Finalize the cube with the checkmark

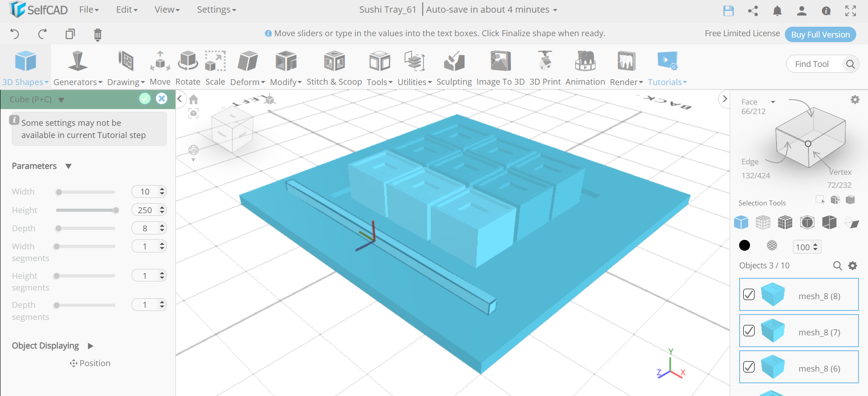point(145,99)
